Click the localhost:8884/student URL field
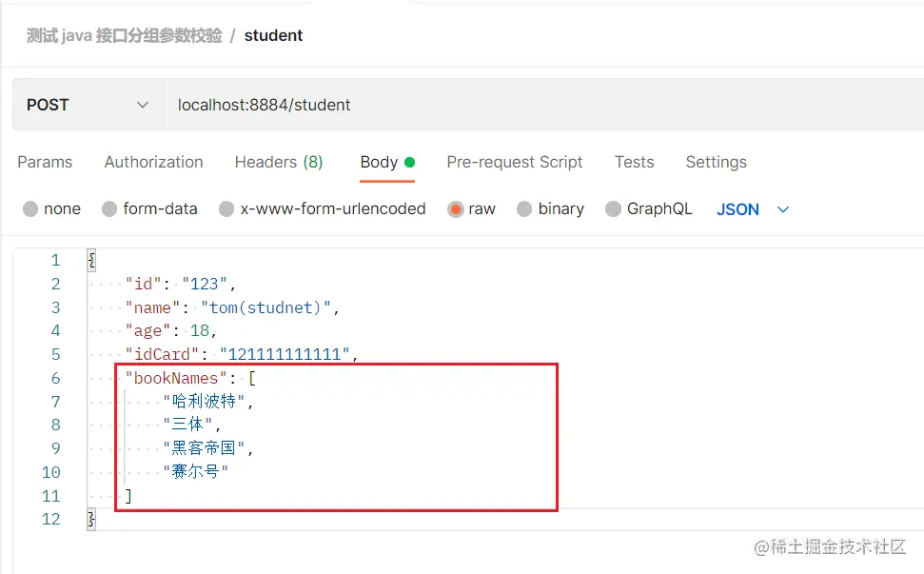 (x=542, y=105)
